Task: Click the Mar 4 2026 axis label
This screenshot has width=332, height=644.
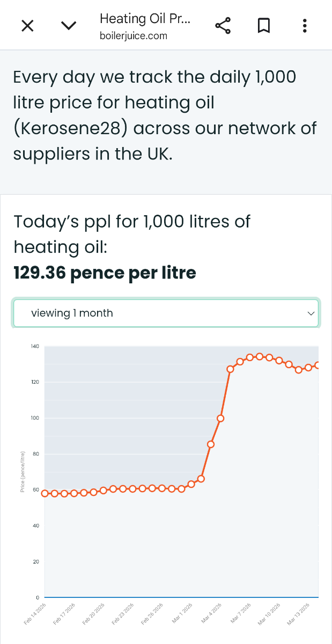Action: coord(211,613)
